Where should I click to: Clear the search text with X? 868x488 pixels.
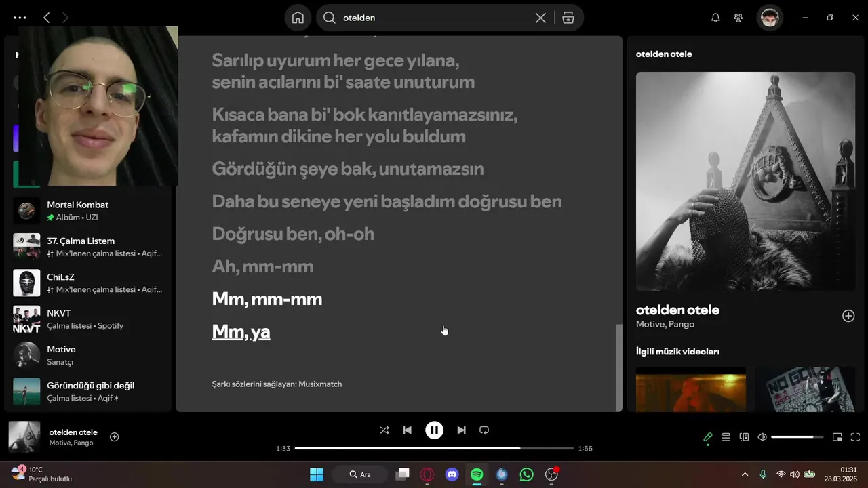540,18
